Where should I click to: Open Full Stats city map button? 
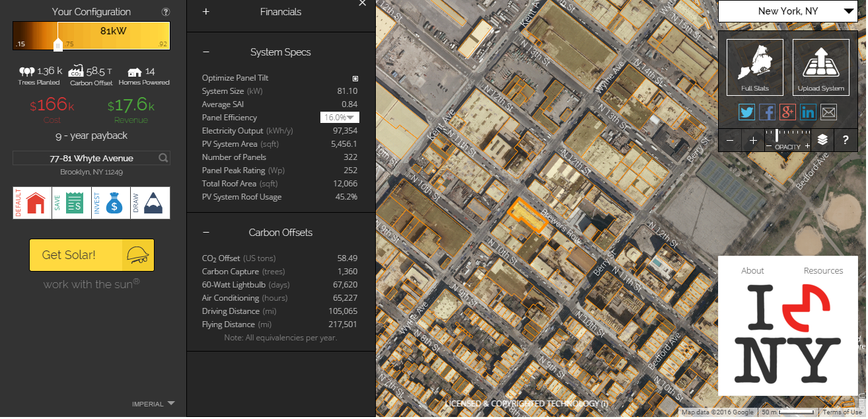pyautogui.click(x=755, y=67)
